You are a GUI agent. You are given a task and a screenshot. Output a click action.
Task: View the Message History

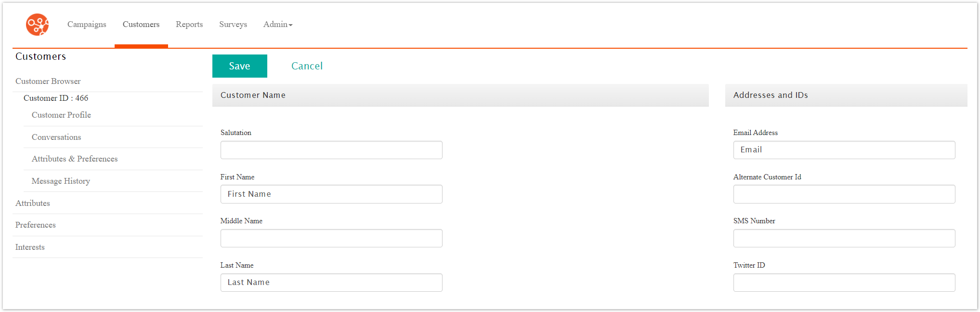point(61,181)
